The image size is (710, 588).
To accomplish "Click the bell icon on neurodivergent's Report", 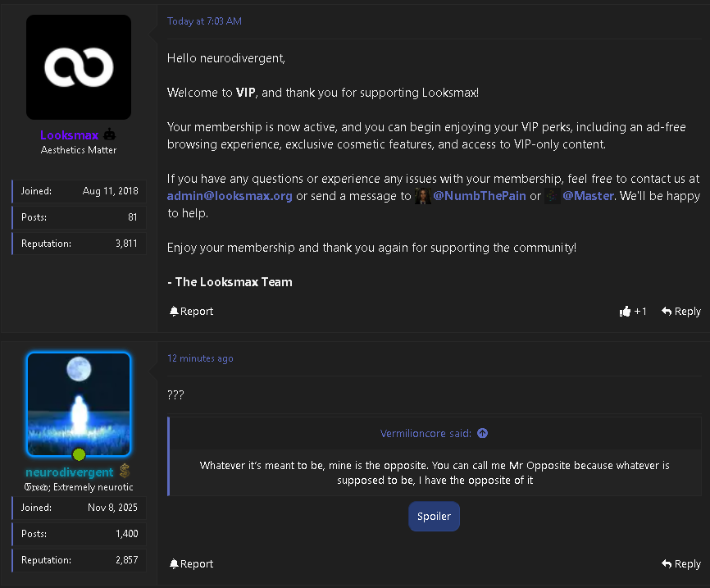I will [174, 563].
